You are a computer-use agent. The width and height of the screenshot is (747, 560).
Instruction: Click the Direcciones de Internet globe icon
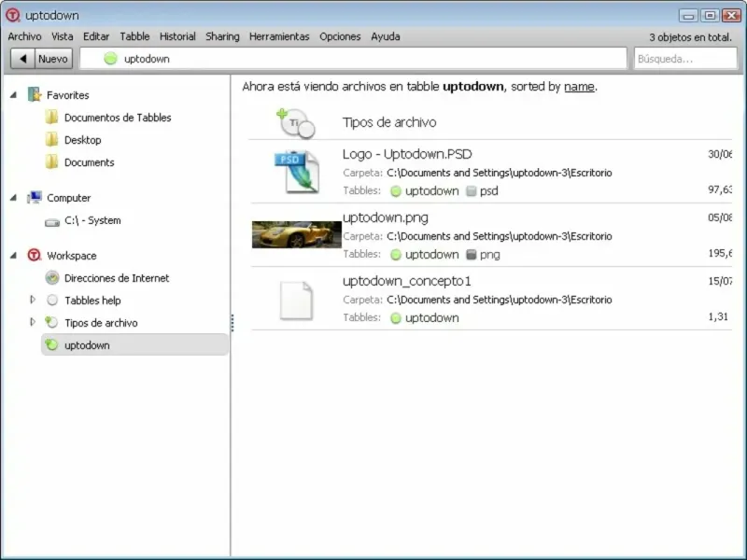(x=52, y=277)
